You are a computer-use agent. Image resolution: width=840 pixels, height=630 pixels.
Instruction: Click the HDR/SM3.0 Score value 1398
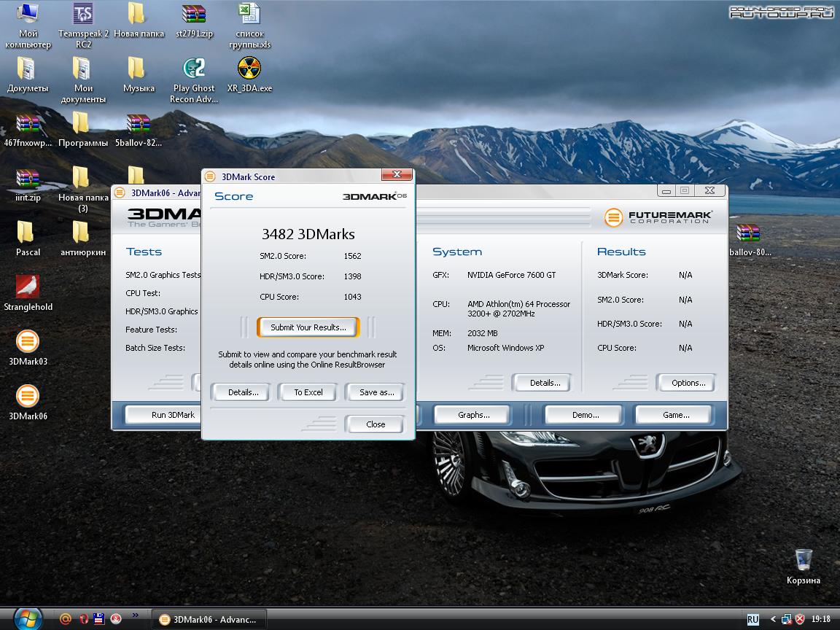352,276
